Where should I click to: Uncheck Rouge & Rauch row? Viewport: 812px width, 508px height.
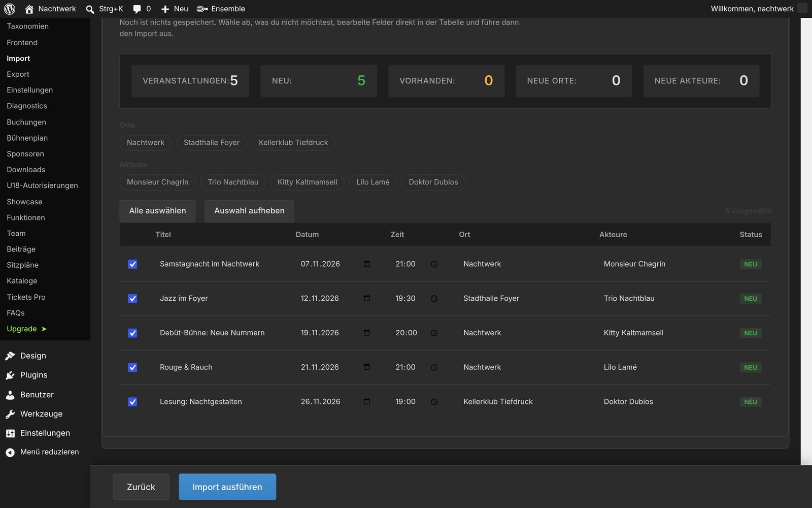[x=132, y=367]
